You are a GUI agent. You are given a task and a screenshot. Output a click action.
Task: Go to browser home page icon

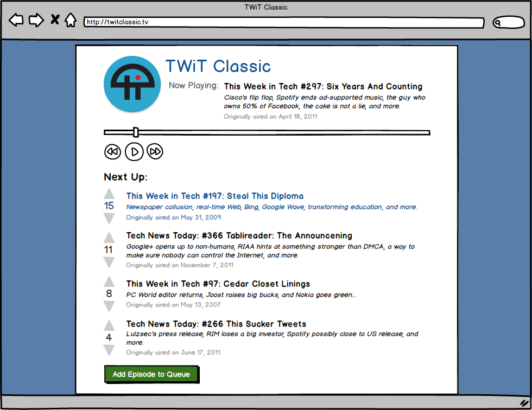(71, 21)
